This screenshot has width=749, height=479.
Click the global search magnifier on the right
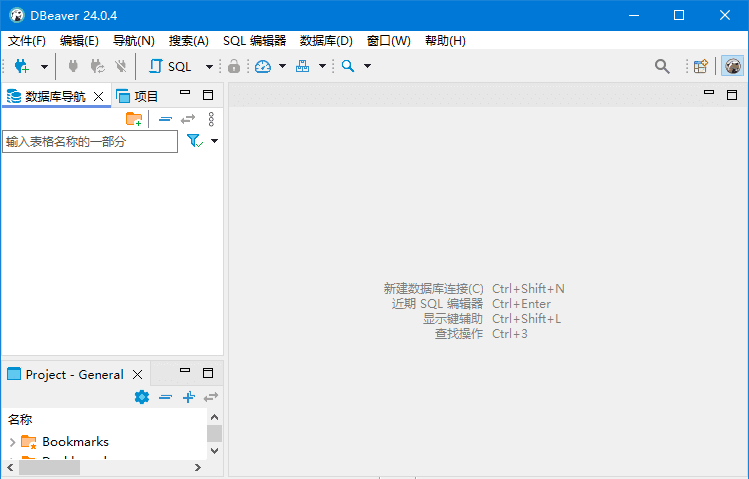(x=662, y=66)
